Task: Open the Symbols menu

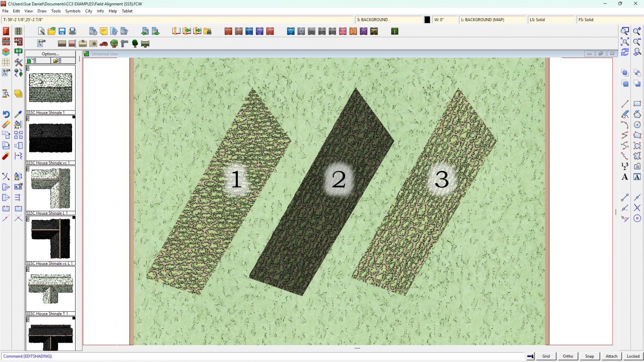Action: click(x=73, y=11)
